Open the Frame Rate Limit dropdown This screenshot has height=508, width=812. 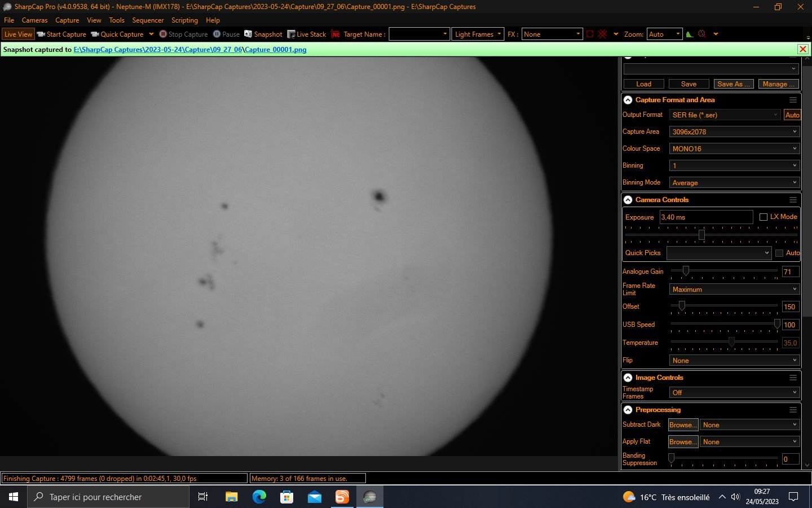[x=734, y=290]
